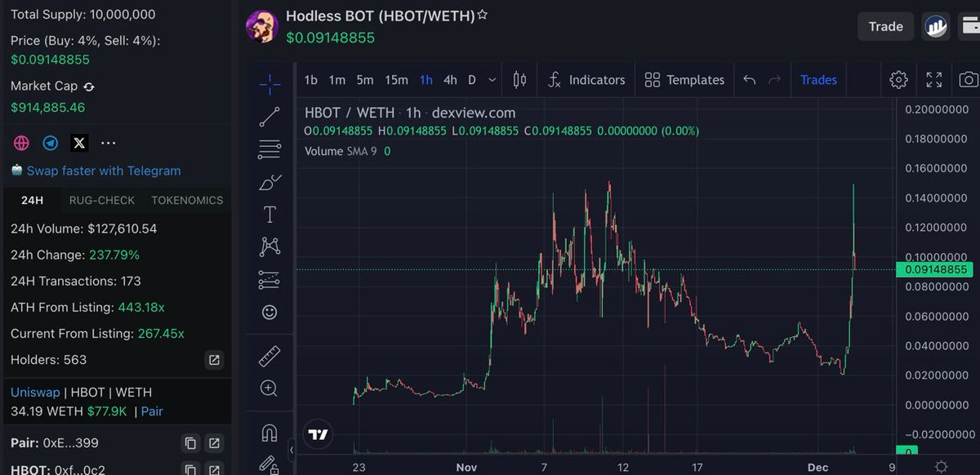Screen dimensions: 980x475
Task: Enter fullscreen chart mode
Action: pyautogui.click(x=934, y=80)
